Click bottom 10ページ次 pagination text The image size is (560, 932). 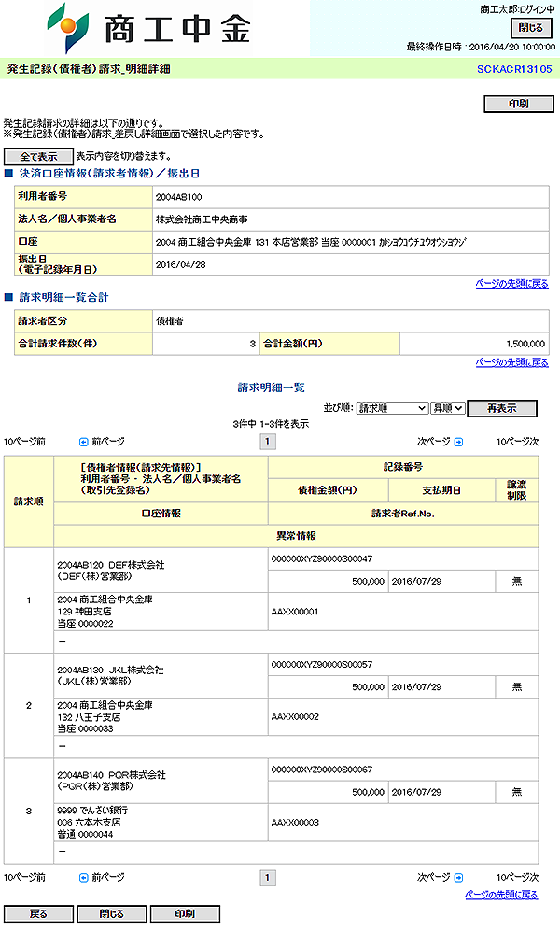[517, 878]
